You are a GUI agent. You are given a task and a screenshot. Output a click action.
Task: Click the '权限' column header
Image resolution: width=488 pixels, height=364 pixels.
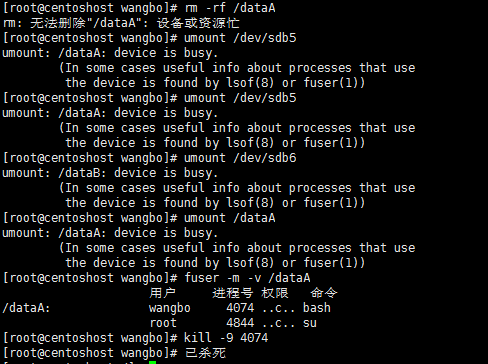click(275, 293)
